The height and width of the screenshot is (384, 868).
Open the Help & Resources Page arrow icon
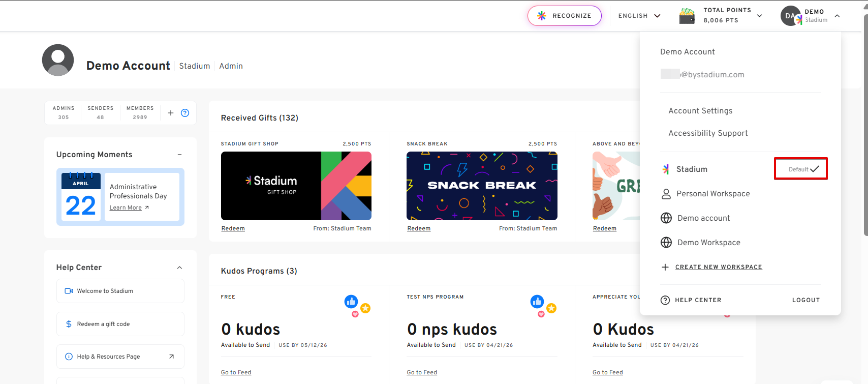[x=171, y=357]
